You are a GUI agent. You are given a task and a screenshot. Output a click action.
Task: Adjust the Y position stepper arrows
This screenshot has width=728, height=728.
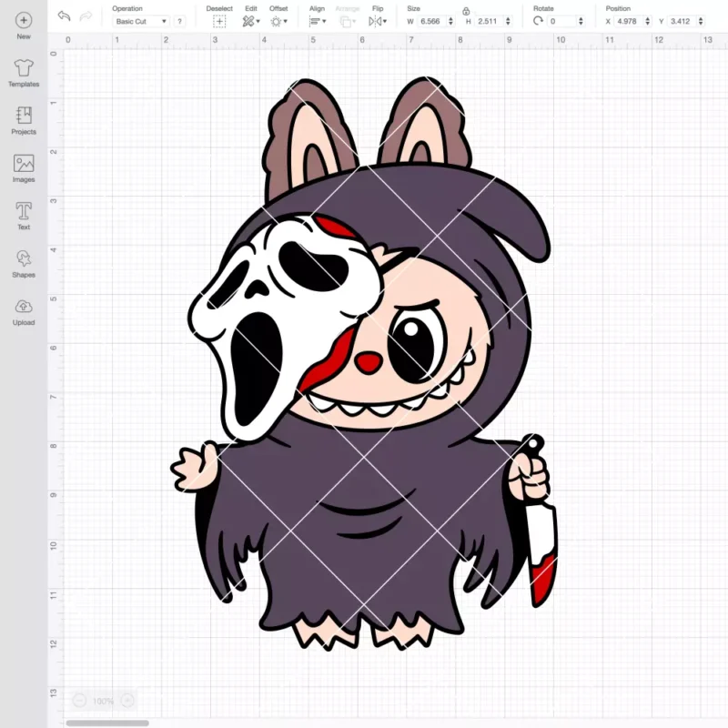pyautogui.click(x=701, y=21)
